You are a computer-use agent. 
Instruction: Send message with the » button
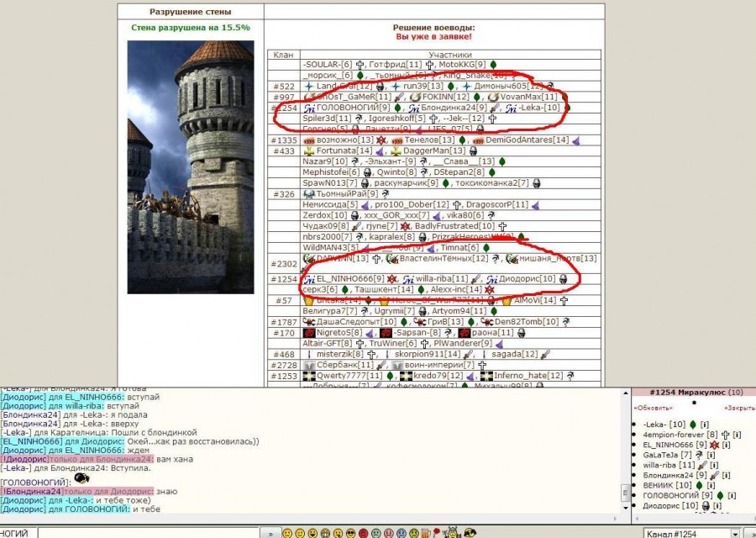270,533
